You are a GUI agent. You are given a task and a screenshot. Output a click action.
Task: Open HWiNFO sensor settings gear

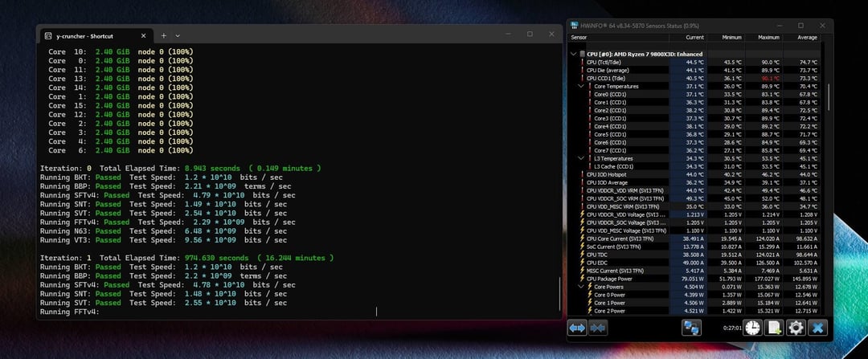pyautogui.click(x=796, y=327)
